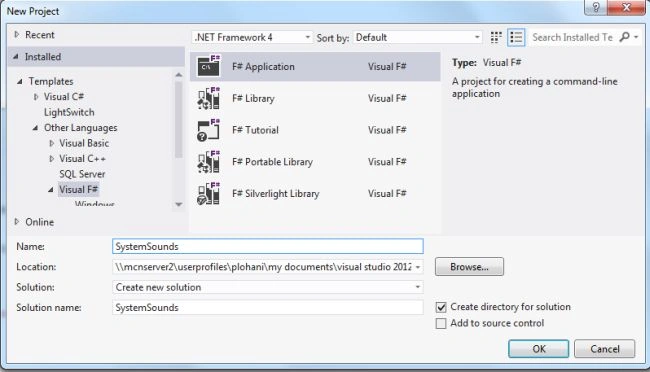Expand the Online section

tap(17, 221)
